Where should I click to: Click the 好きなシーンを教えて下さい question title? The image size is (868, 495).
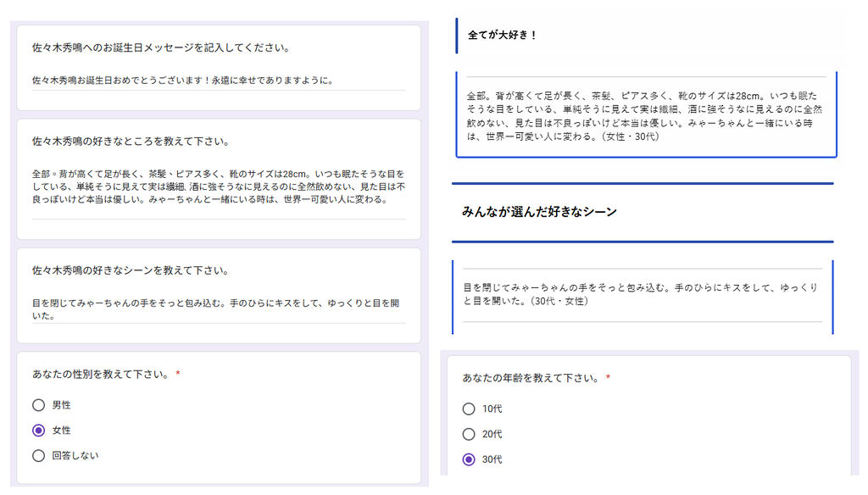131,271
